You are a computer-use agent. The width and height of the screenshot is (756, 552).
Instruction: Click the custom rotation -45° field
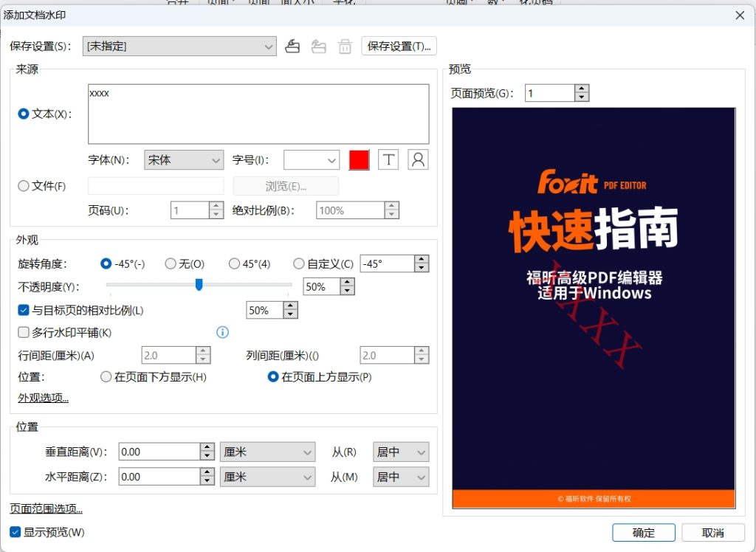(388, 263)
